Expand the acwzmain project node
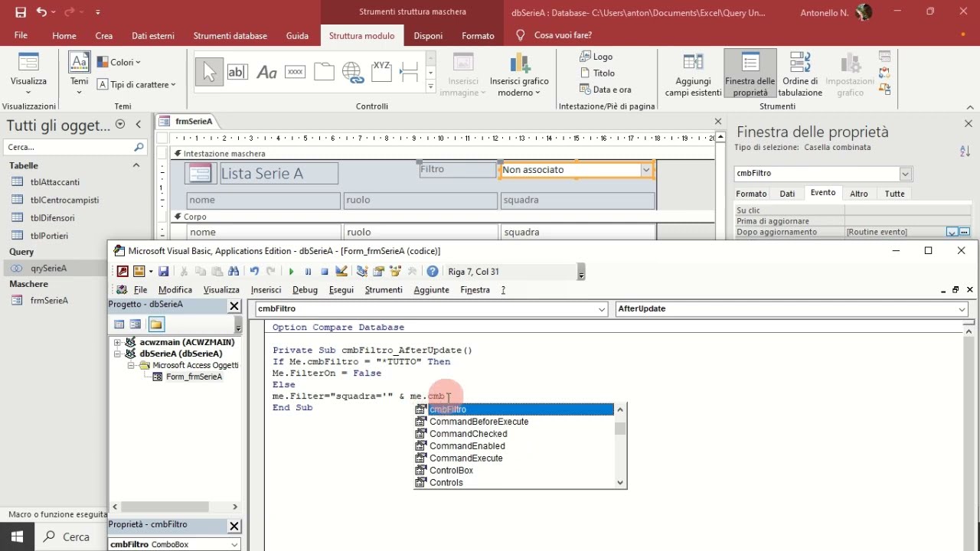 [x=118, y=342]
